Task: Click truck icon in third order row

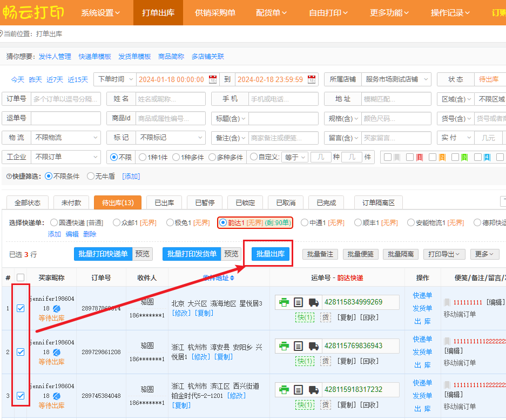Action: pos(314,390)
